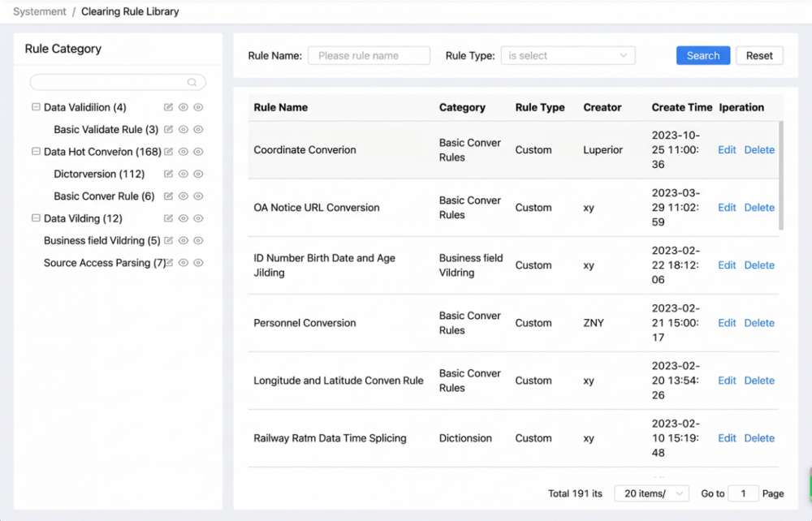The width and height of the screenshot is (812, 521).
Task: Edit the Data Hot Converon (168) category
Action: pos(168,152)
